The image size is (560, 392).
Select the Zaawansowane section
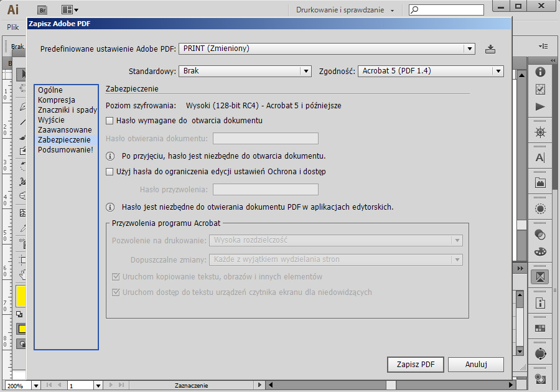point(65,130)
